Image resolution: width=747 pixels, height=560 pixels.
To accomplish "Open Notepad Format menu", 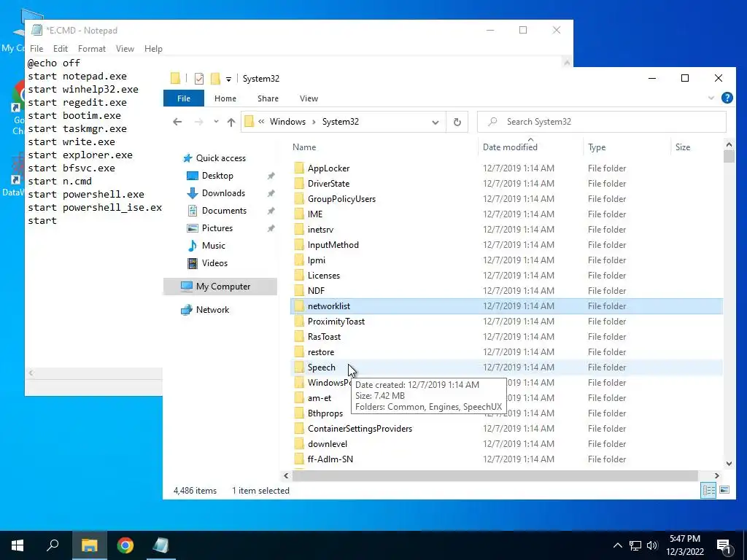I will (x=91, y=49).
